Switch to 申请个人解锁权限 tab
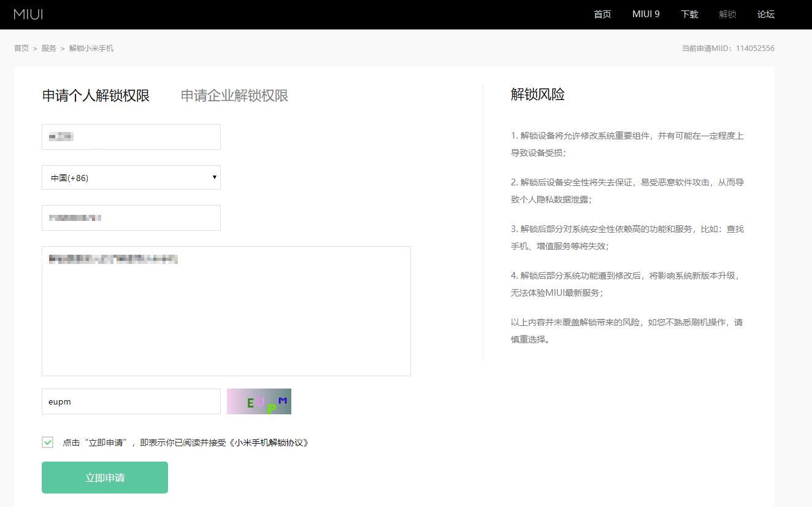The image size is (812, 507). click(x=95, y=95)
